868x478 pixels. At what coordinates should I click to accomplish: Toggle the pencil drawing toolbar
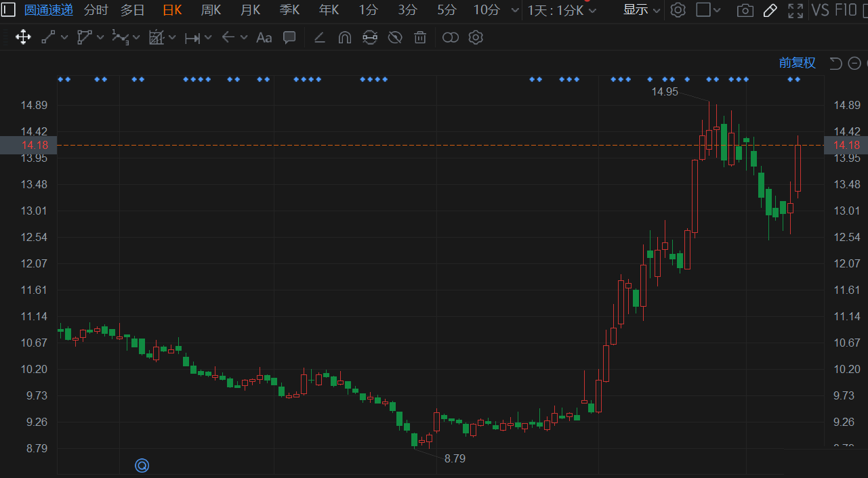[x=770, y=10]
